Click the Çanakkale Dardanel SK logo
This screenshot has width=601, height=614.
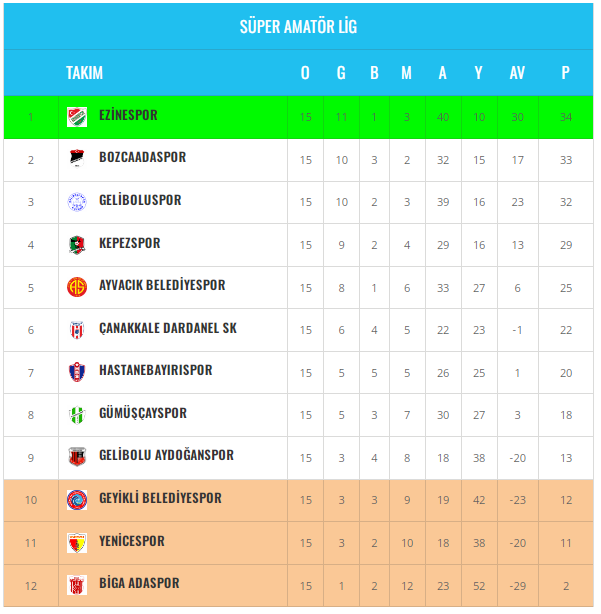coord(77,329)
